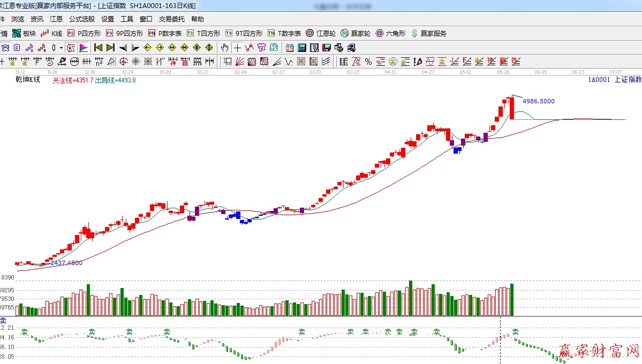
Task: Select the hand pan tool
Action: 225,48
